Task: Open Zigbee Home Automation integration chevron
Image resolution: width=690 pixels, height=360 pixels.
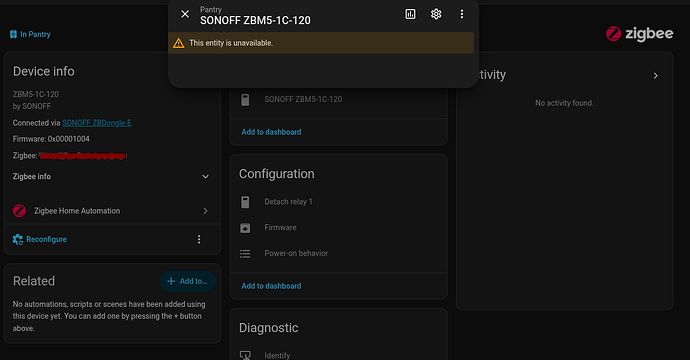Action: (205, 211)
